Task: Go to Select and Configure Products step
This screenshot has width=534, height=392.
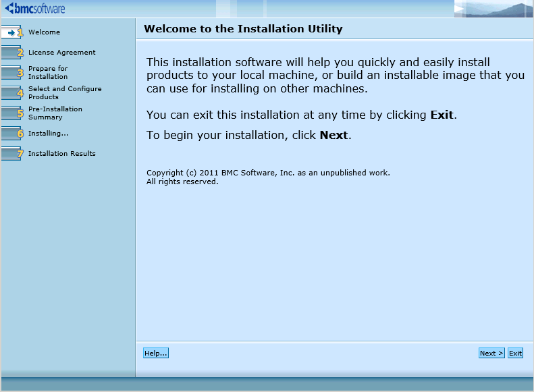Action: pos(65,93)
